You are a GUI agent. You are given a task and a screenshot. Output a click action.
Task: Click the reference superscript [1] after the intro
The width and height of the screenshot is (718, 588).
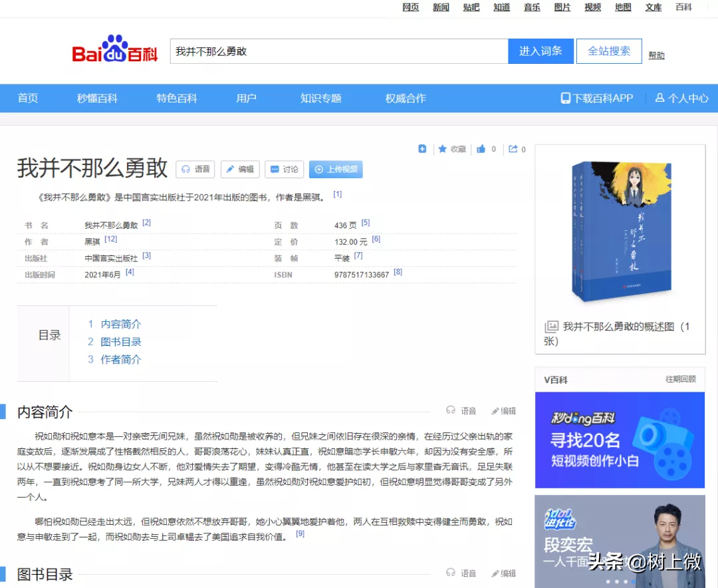[x=336, y=193]
